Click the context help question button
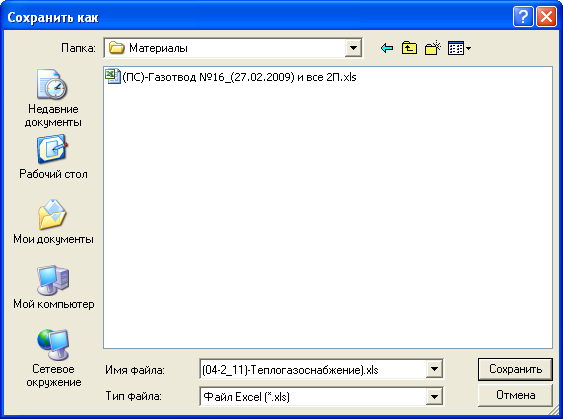Image resolution: width=563 pixels, height=419 pixels. tap(523, 17)
